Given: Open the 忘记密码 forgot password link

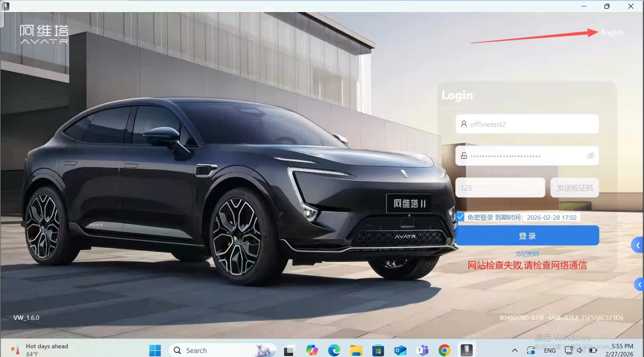Looking at the screenshot, I should 527,254.
